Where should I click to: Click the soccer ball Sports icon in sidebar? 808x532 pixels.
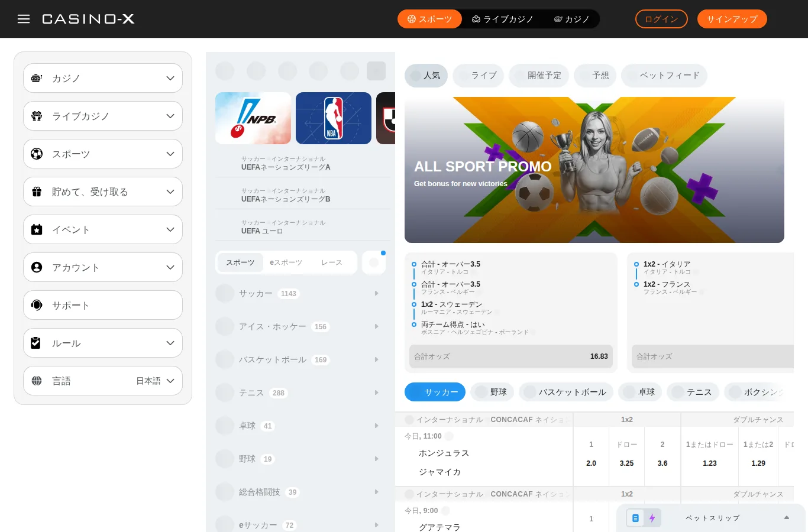tap(37, 154)
